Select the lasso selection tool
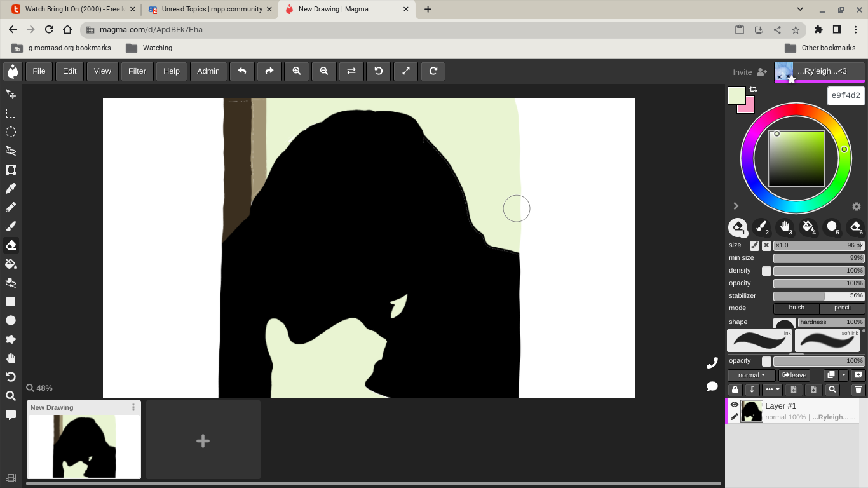The image size is (868, 488). tap(11, 151)
